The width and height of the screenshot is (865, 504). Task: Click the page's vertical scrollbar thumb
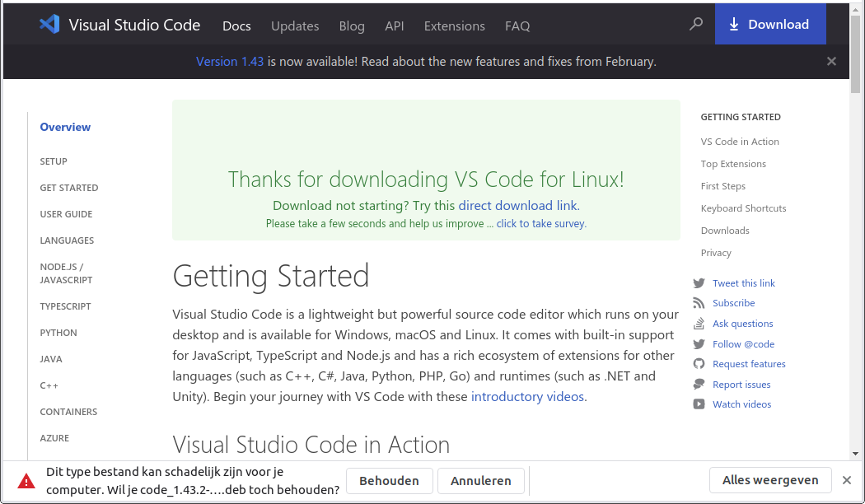tap(856, 55)
